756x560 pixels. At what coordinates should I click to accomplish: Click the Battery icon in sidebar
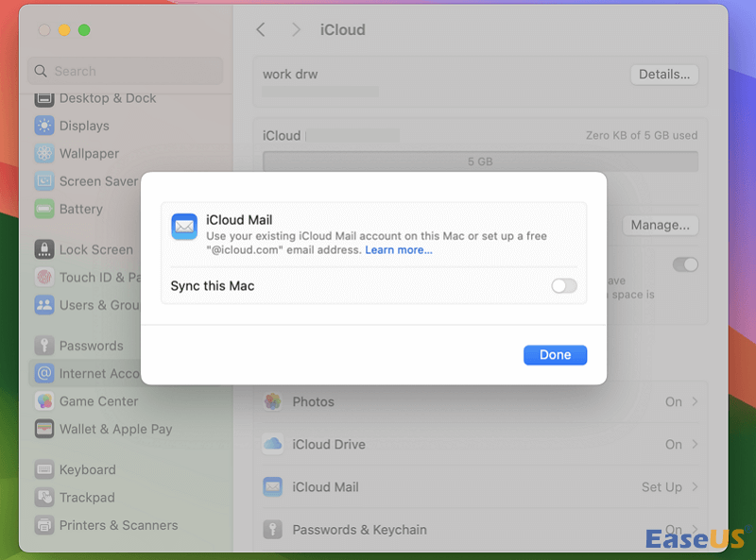[44, 209]
